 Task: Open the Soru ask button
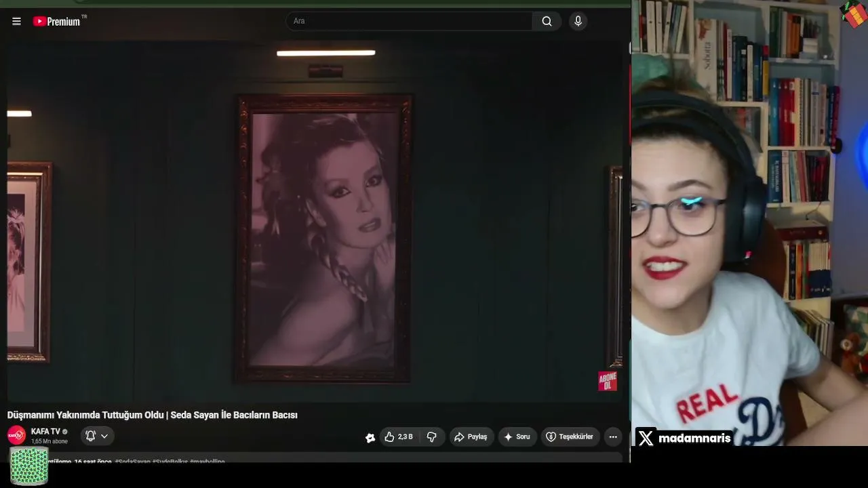[x=517, y=437]
